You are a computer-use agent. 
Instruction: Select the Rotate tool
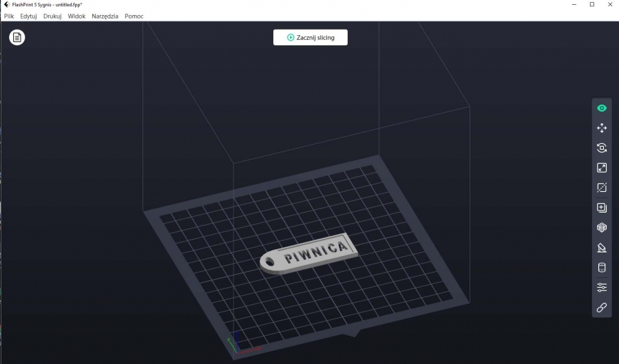point(602,148)
